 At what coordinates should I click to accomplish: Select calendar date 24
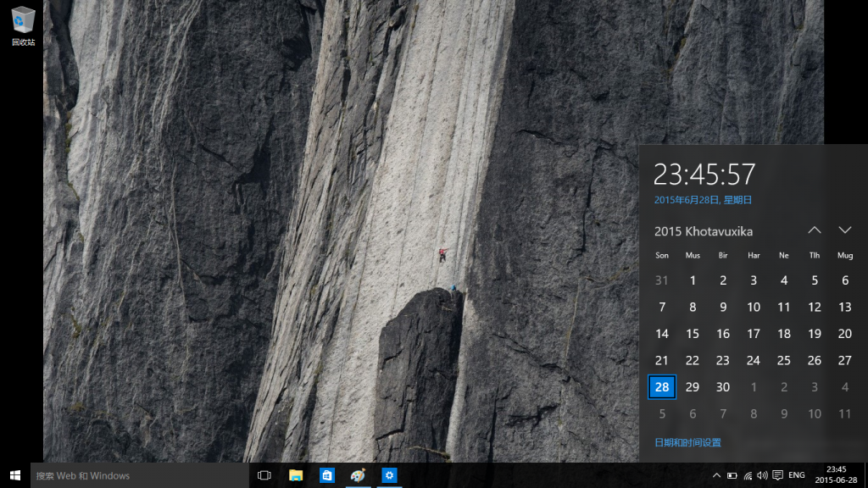click(754, 360)
